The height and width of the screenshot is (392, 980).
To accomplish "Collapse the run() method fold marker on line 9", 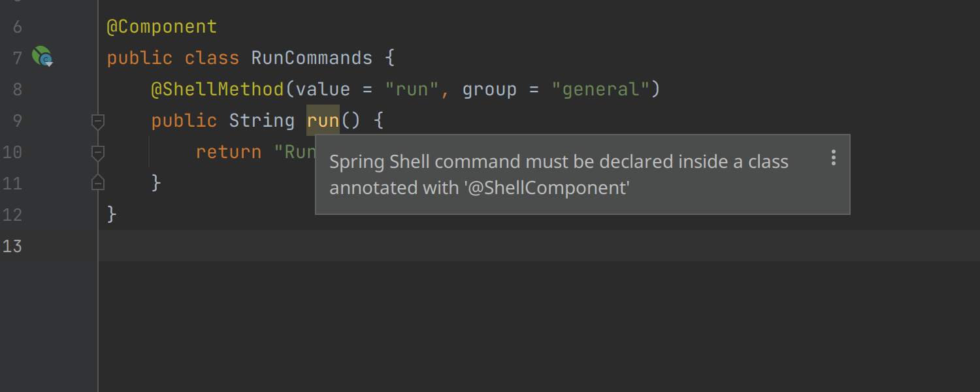I will point(98,121).
